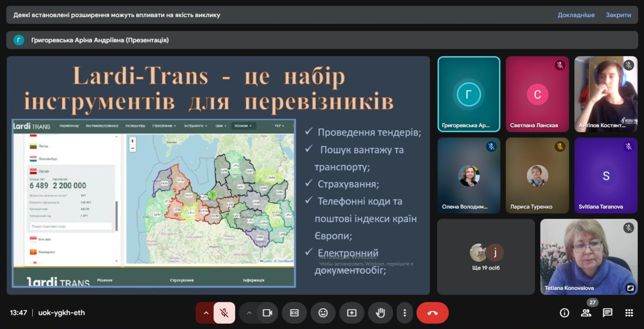Click muted mic icon on Svitlana Taranova tile
The image size is (644, 329).
[629, 147]
